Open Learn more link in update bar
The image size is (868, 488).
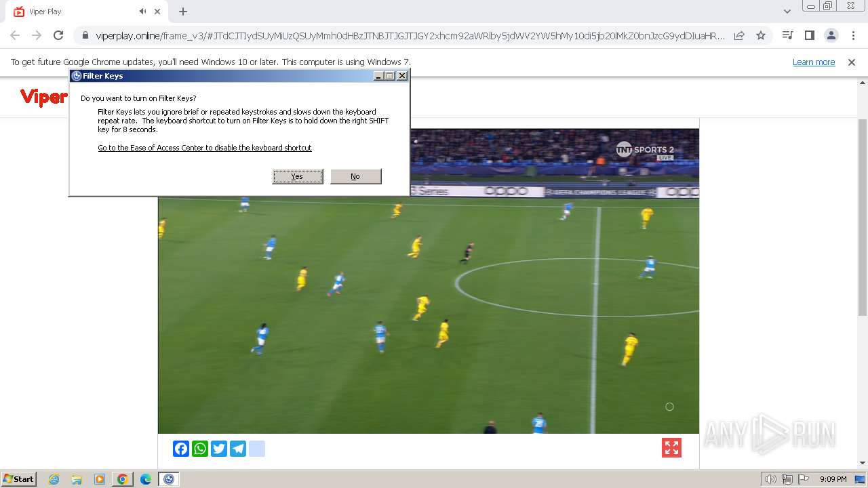814,62
